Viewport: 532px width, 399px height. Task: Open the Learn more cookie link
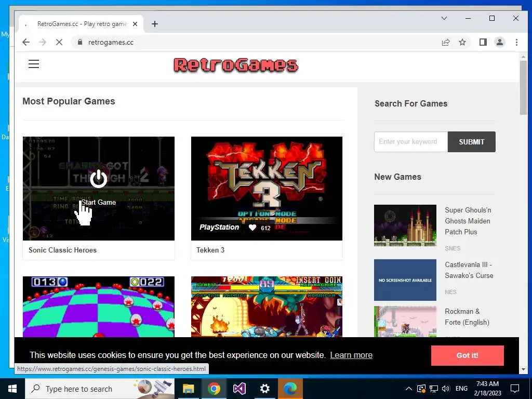(x=351, y=355)
